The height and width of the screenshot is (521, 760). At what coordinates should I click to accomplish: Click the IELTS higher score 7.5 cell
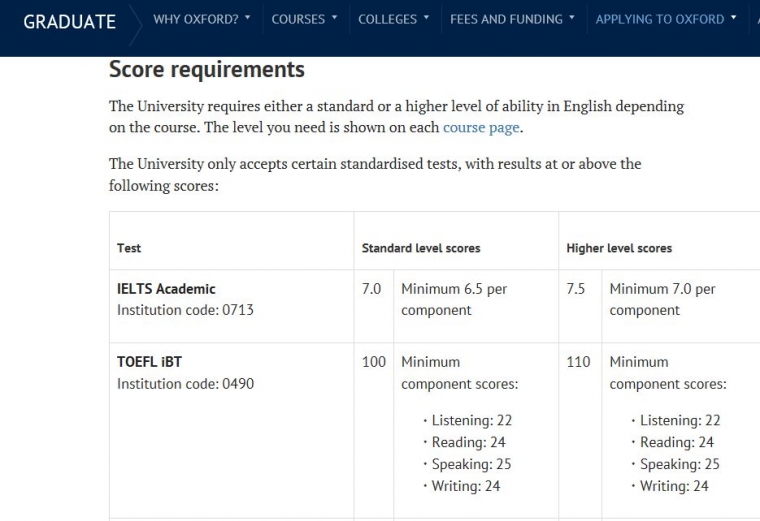[576, 289]
